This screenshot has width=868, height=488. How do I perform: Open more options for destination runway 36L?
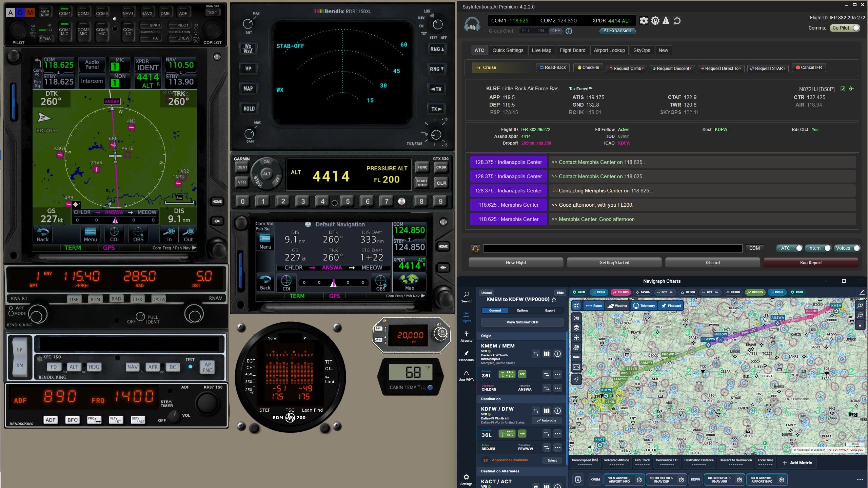[557, 434]
